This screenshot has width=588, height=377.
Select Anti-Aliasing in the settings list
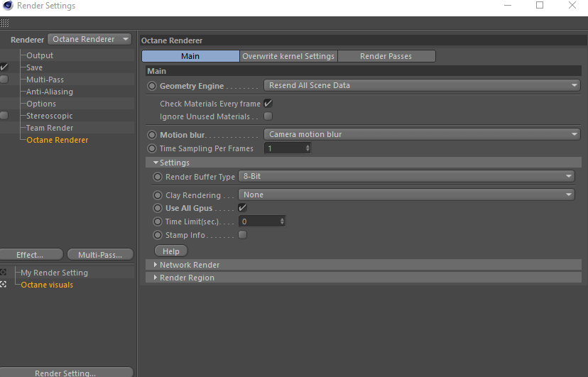coord(50,92)
